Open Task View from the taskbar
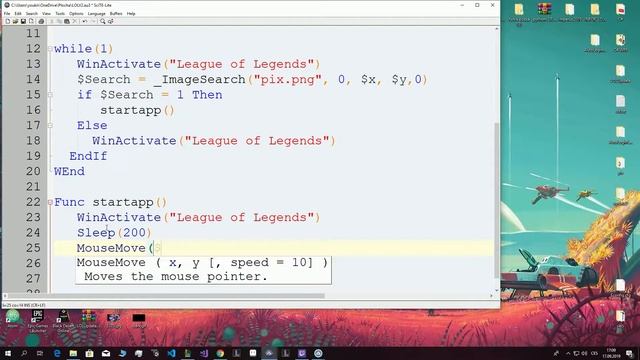Screen dimensions: 640x360 (x=40, y=353)
